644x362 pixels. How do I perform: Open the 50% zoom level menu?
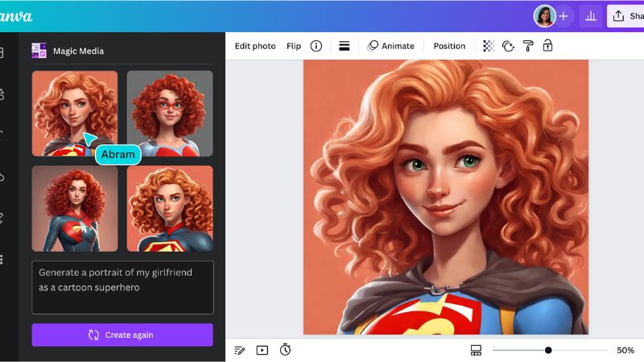(x=625, y=350)
